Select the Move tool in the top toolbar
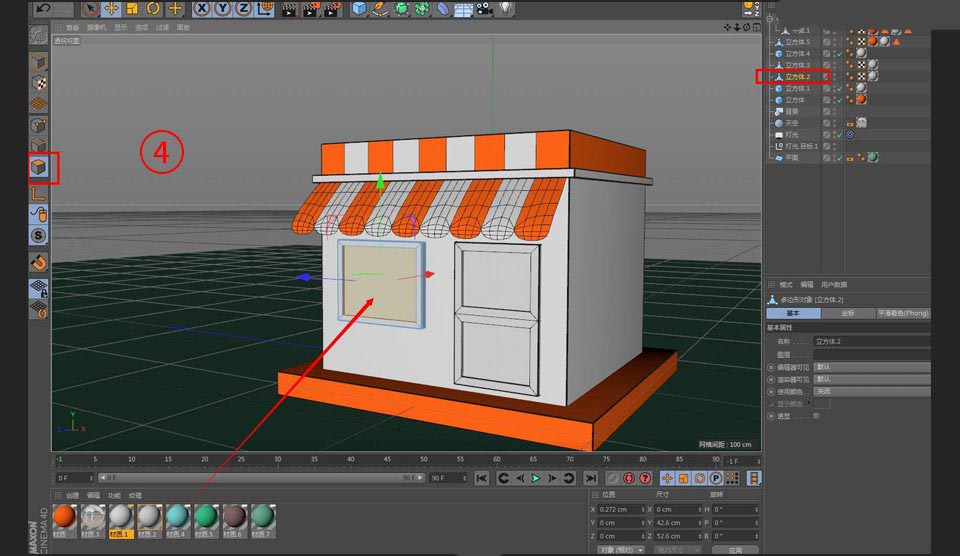 pos(112,9)
